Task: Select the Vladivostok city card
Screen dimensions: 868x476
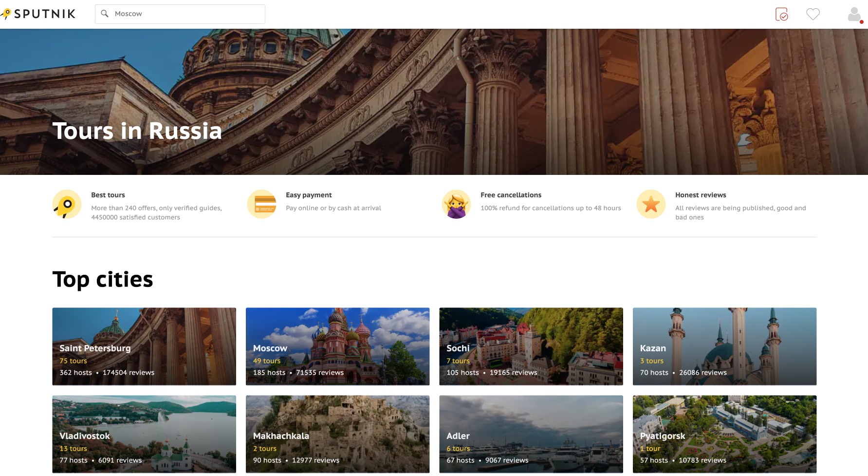Action: [144, 434]
